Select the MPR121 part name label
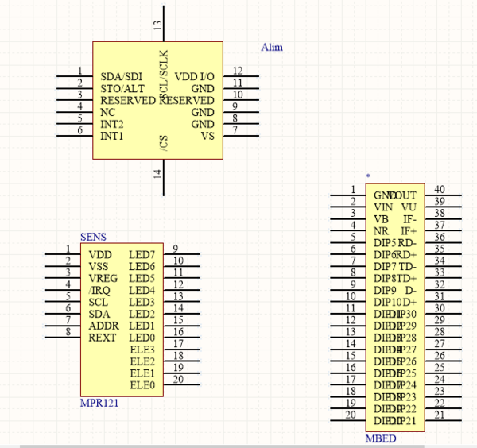 click(99, 404)
